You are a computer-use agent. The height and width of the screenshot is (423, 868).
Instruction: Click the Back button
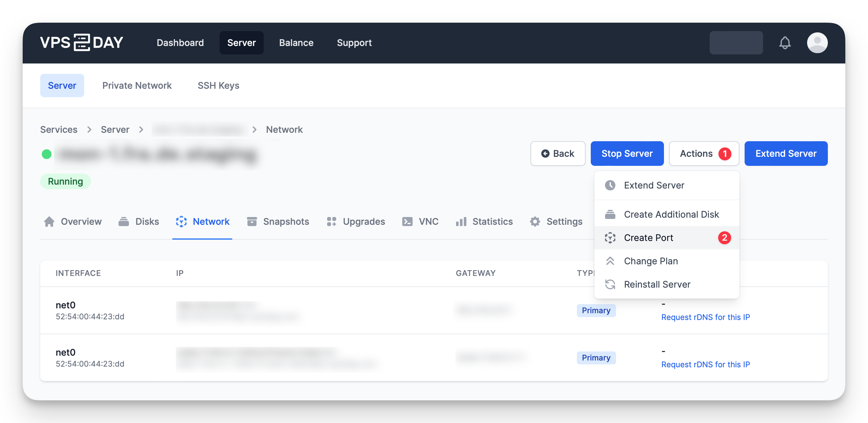[x=558, y=153]
